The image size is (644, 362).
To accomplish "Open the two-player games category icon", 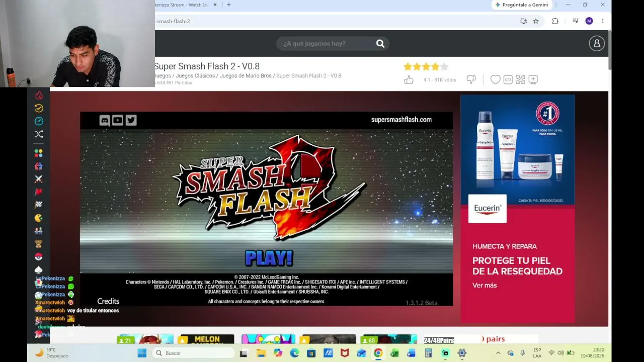I will 39,231.
